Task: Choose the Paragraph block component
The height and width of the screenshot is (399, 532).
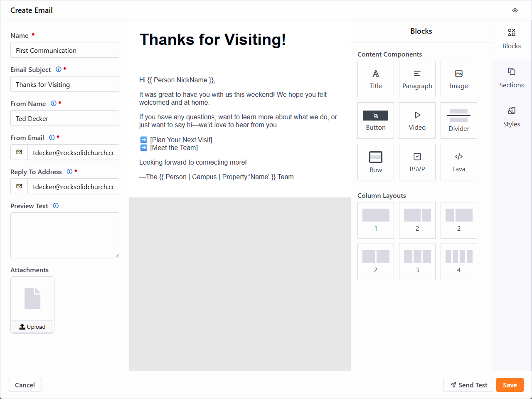Action: 417,79
